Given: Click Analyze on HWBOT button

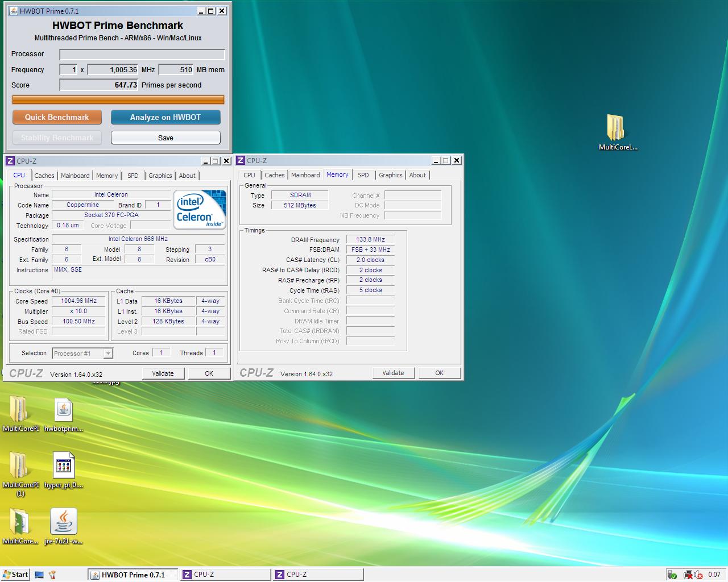Looking at the screenshot, I should click(166, 117).
